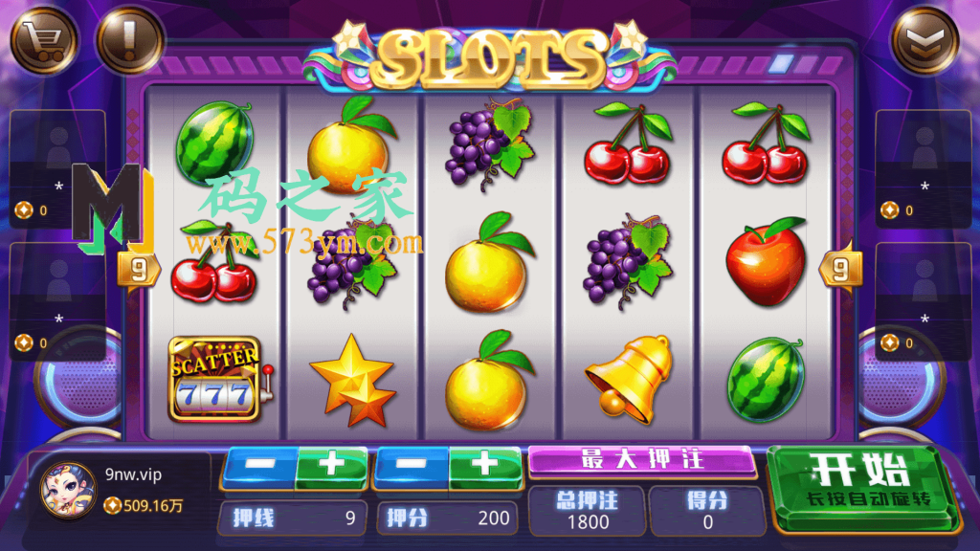Click the gold star symbol

coord(353,380)
